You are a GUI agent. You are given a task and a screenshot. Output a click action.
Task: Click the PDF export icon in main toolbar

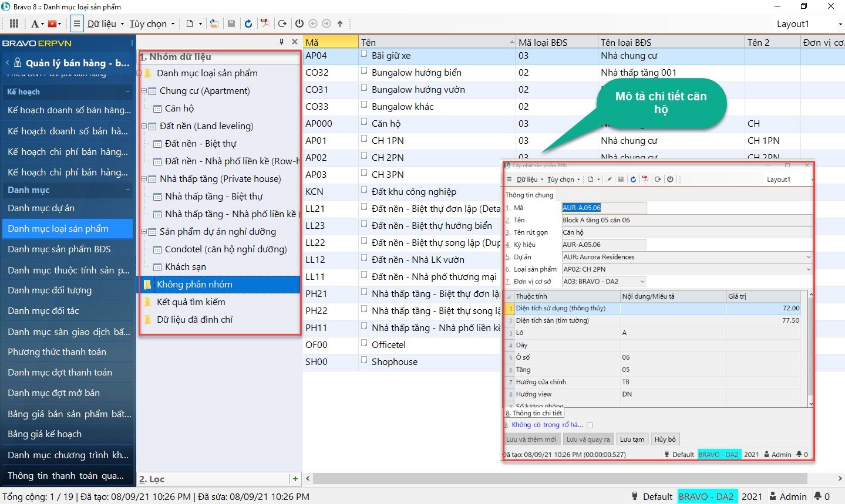coord(265,23)
